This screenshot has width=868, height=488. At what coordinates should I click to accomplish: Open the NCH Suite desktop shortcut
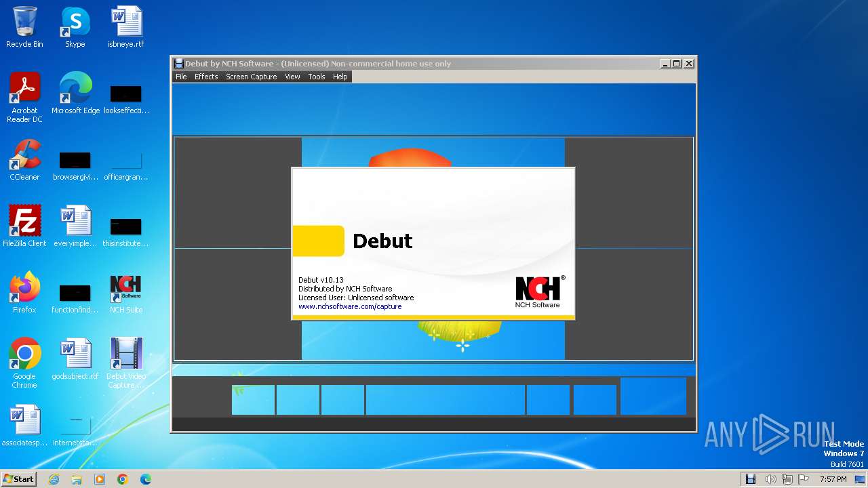[126, 293]
